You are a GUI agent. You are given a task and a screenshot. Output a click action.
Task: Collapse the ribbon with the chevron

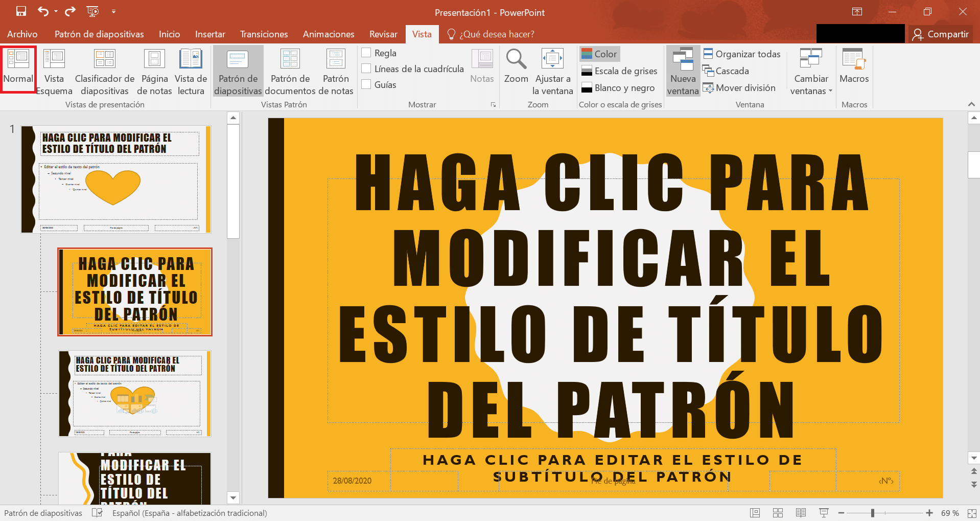coord(971,104)
